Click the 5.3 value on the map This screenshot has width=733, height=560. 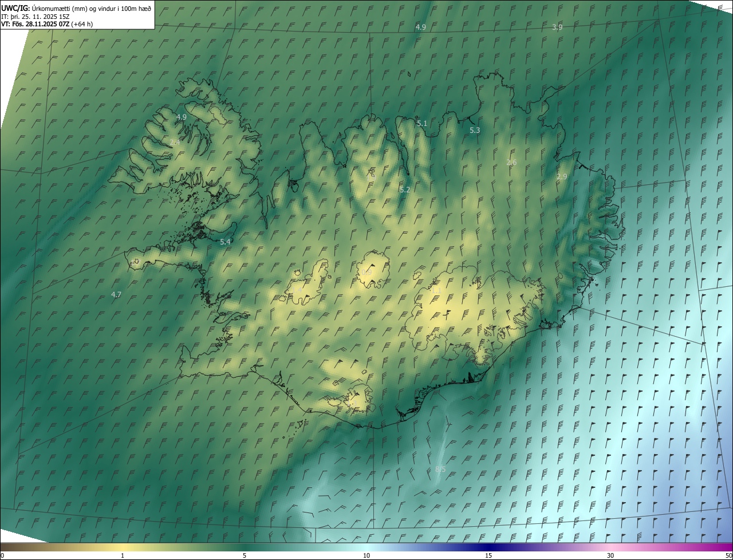(x=475, y=131)
